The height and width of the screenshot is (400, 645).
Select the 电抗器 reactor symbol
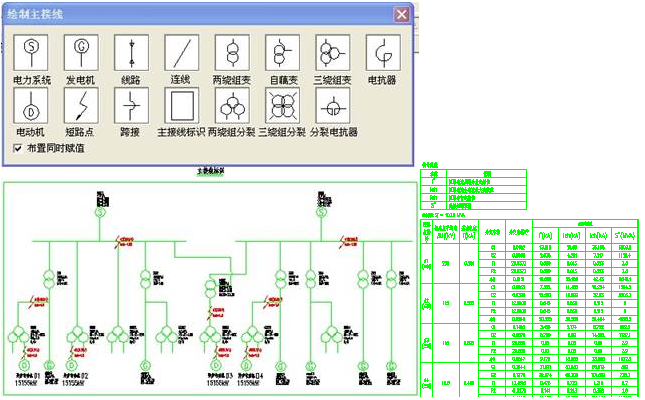point(383,52)
